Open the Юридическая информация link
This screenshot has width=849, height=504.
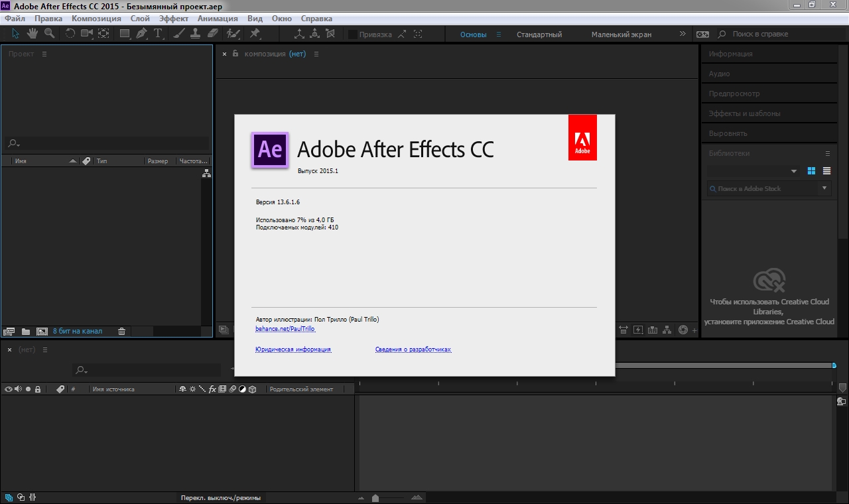(293, 349)
